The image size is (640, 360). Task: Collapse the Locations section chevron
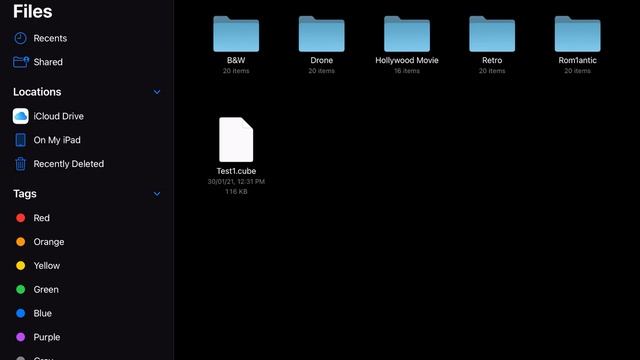(157, 92)
